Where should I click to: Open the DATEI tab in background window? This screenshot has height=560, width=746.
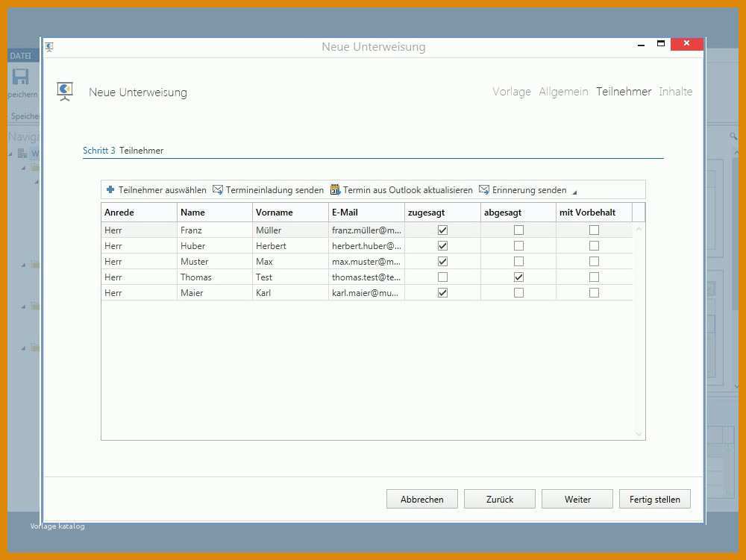pyautogui.click(x=20, y=56)
